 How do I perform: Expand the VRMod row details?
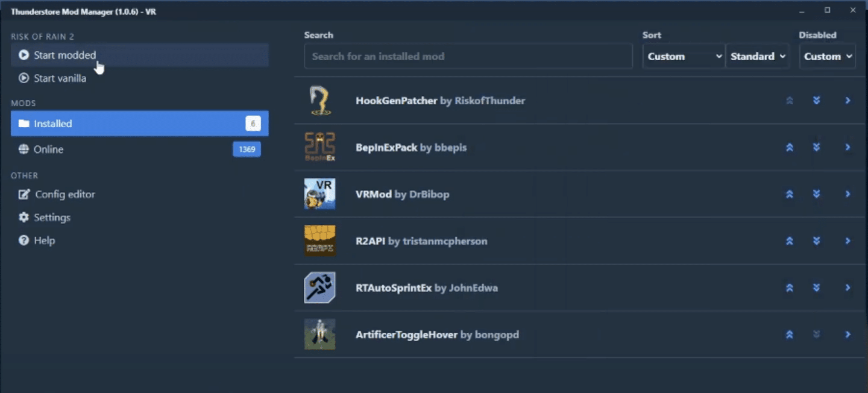[847, 194]
